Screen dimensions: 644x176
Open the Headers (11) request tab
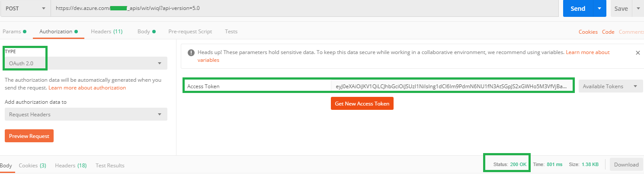pyautogui.click(x=106, y=32)
